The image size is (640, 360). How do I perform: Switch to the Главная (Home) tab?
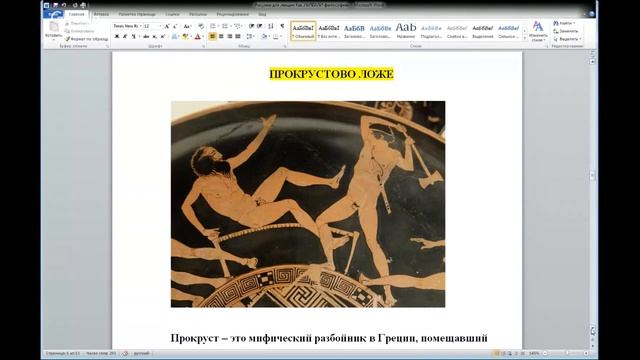click(x=76, y=14)
